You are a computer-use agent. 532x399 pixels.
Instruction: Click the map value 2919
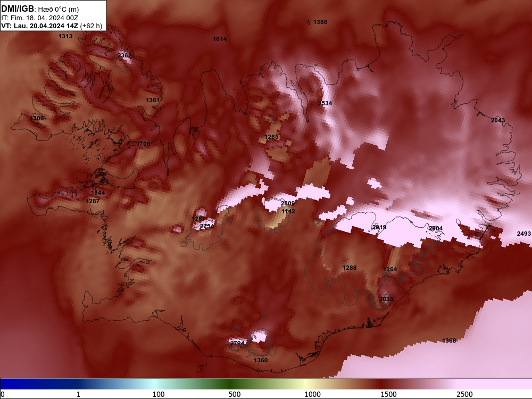click(x=379, y=227)
